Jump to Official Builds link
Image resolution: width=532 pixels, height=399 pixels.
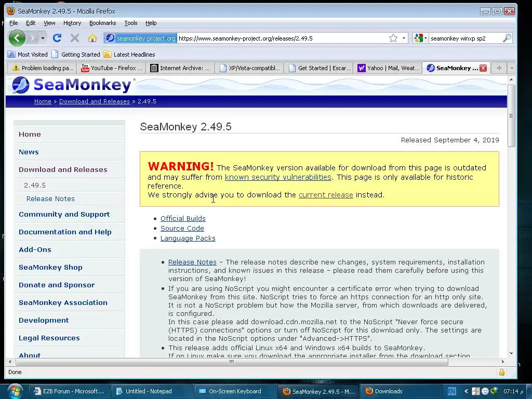coord(183,219)
